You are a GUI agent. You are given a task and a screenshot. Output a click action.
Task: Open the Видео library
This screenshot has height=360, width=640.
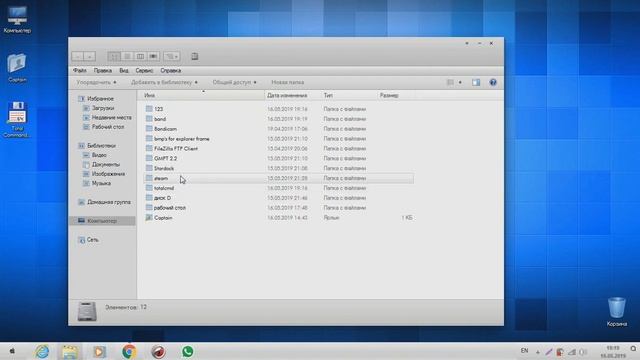coord(99,155)
